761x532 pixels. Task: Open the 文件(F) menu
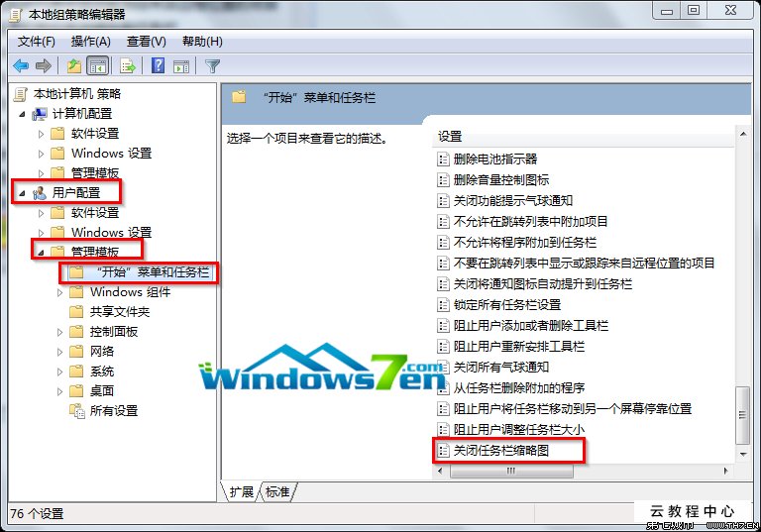[37, 42]
